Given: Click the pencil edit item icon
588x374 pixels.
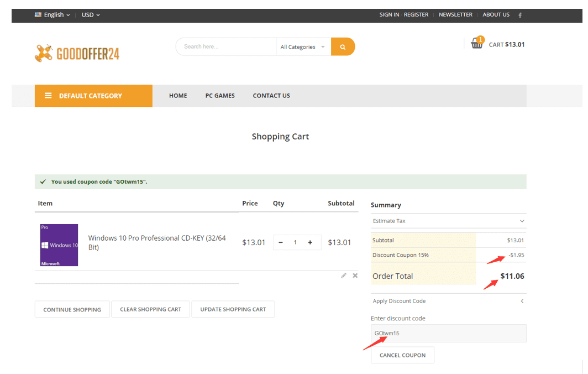Looking at the screenshot, I should tap(344, 276).
